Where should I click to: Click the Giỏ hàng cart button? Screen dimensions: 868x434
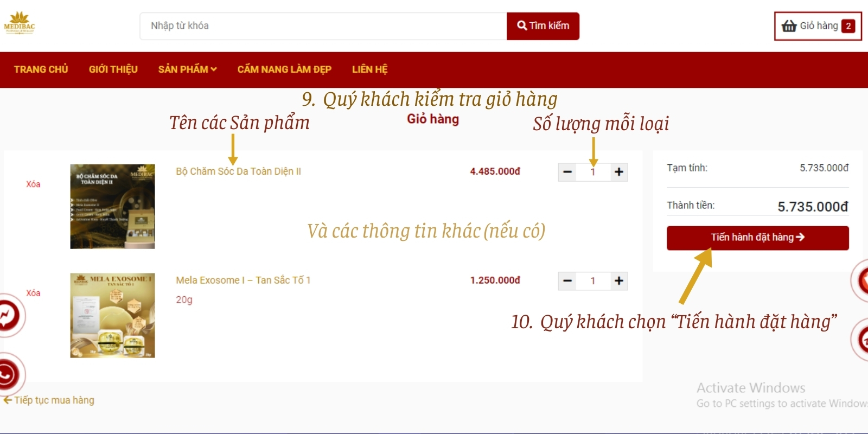pyautogui.click(x=818, y=26)
